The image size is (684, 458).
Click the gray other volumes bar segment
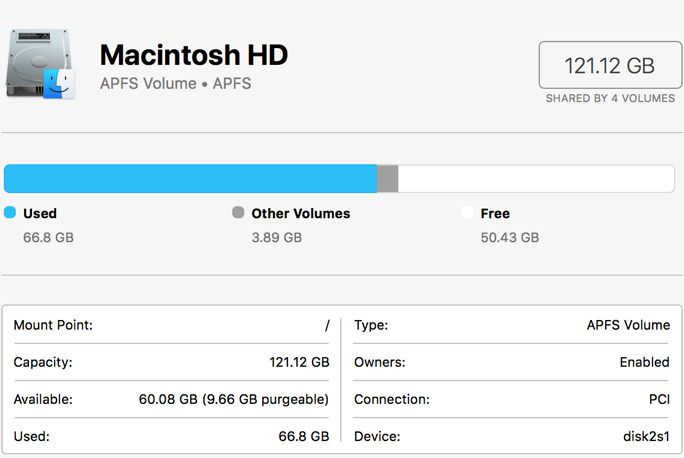coord(388,179)
